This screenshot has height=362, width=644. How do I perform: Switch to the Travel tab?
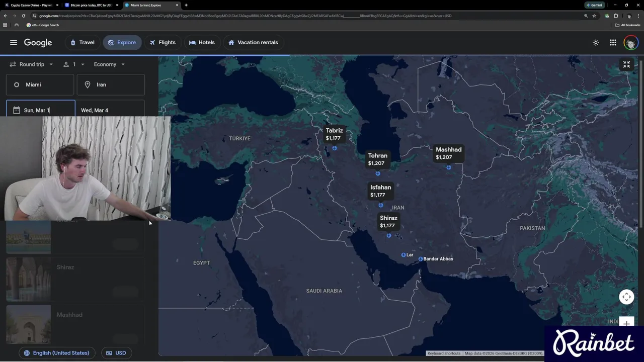tap(83, 43)
